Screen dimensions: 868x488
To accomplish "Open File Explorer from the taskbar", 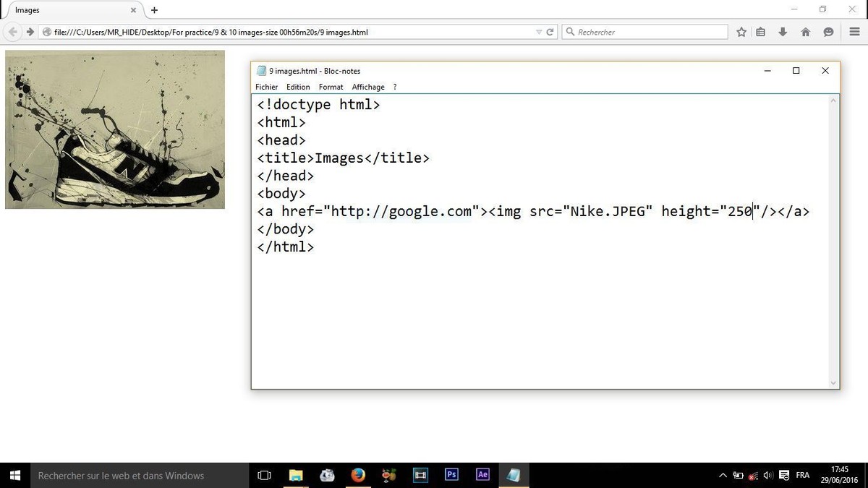I will (296, 475).
